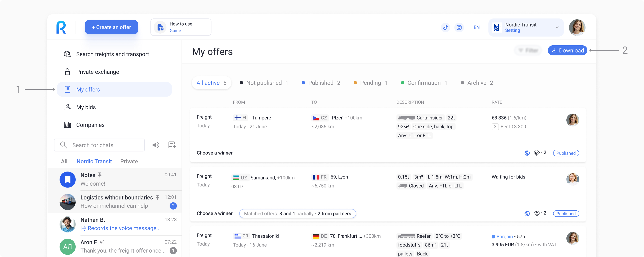Open Aron F. chat avatar

(68, 247)
